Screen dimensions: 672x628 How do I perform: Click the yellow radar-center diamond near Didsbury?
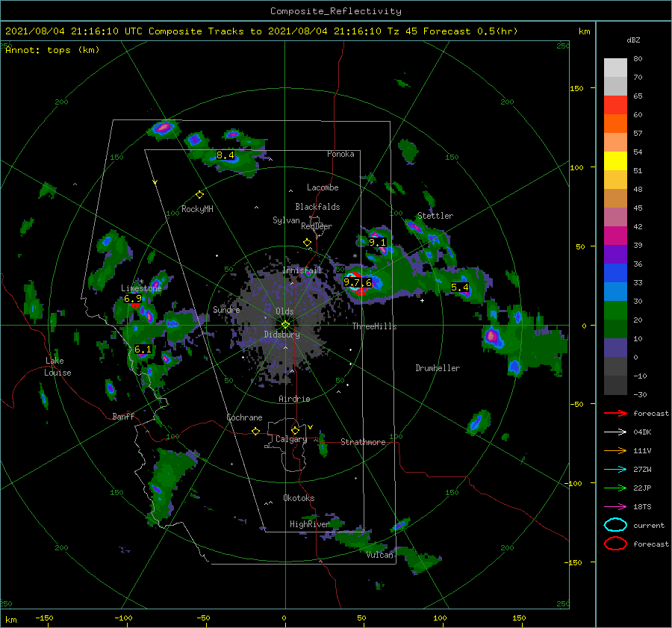point(285,325)
